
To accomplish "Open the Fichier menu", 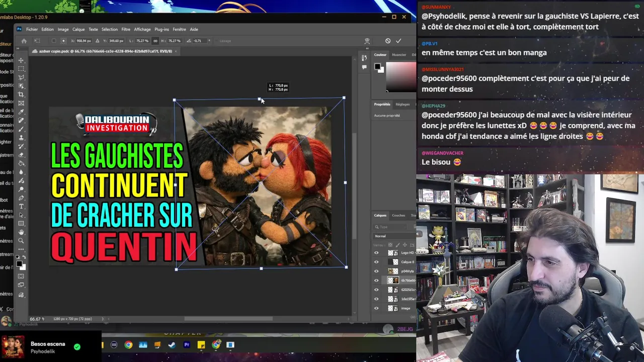I will tap(32, 29).
